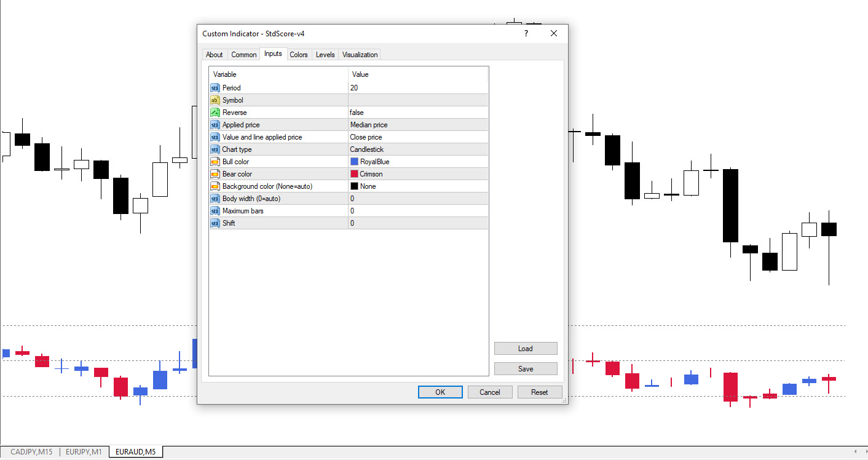Switch to the Colors tab
This screenshot has height=460, width=868.
299,55
